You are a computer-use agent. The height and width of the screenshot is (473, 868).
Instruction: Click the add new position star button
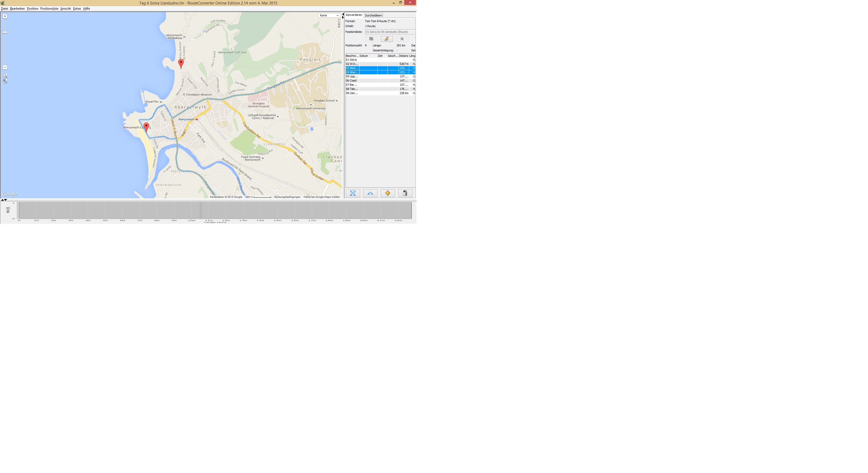[388, 193]
